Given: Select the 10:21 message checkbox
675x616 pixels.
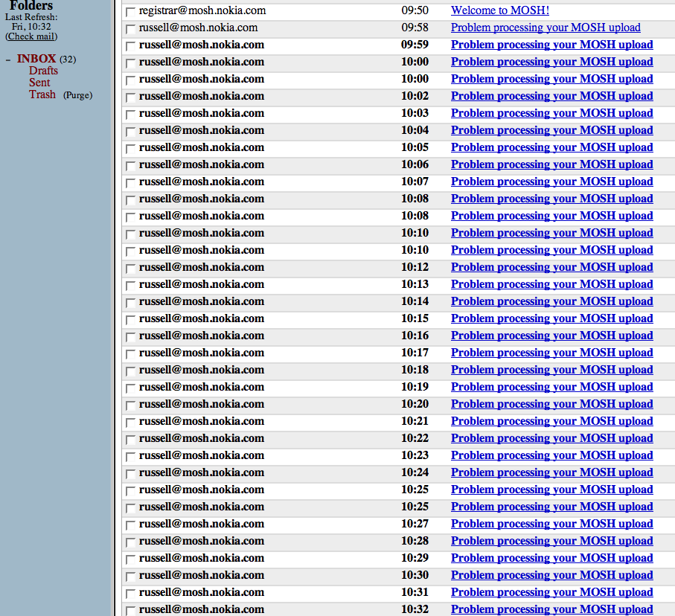Looking at the screenshot, I should [x=130, y=423].
